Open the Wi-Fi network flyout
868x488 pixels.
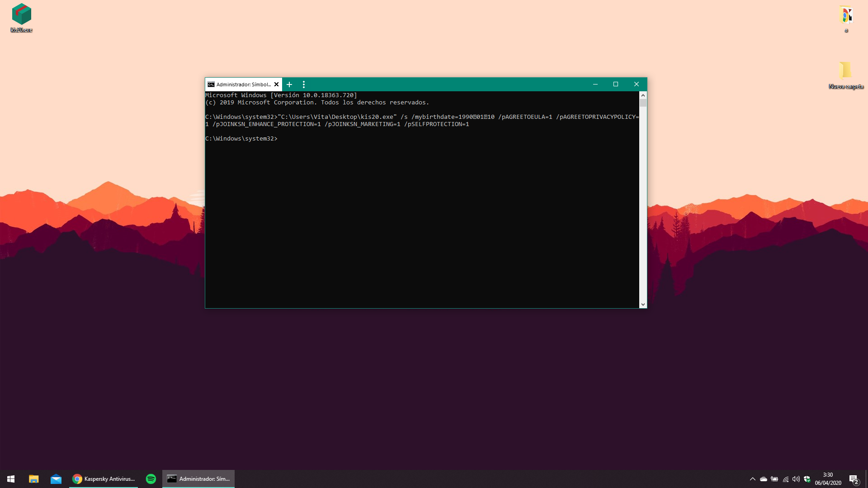coord(786,479)
